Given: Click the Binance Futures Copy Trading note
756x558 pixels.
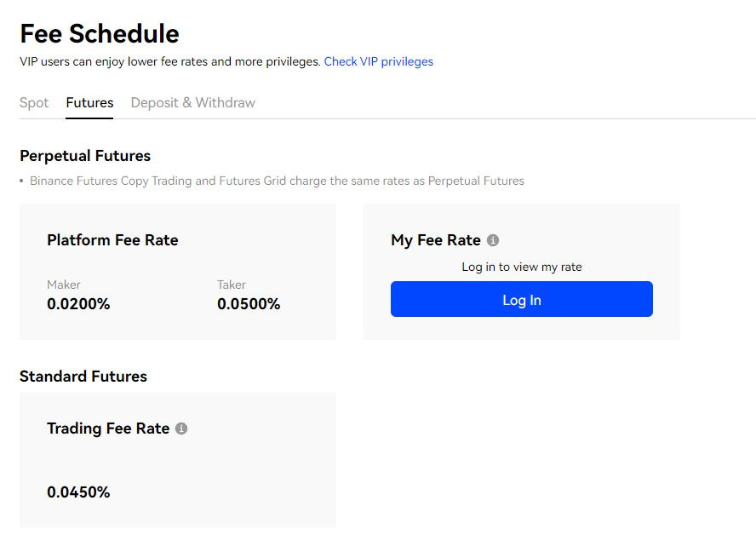Looking at the screenshot, I should [278, 181].
